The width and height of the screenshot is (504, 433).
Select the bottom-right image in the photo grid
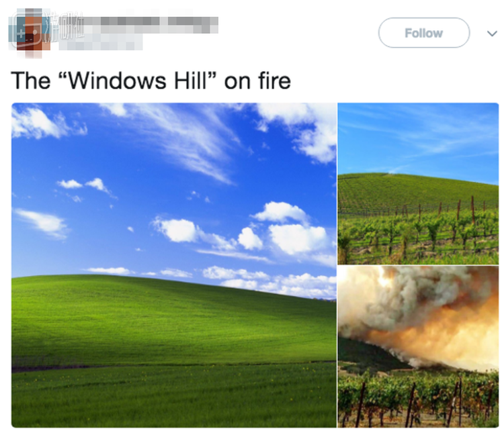point(418,346)
